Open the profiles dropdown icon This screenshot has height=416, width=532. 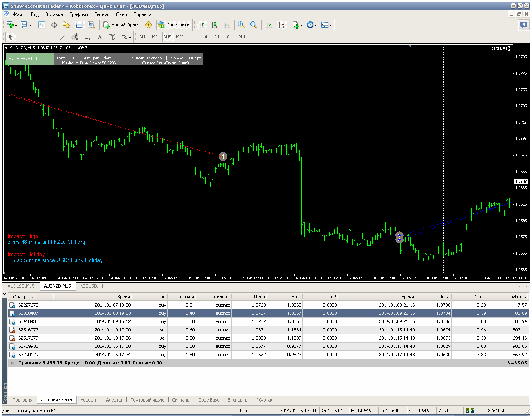pyautogui.click(x=26, y=25)
